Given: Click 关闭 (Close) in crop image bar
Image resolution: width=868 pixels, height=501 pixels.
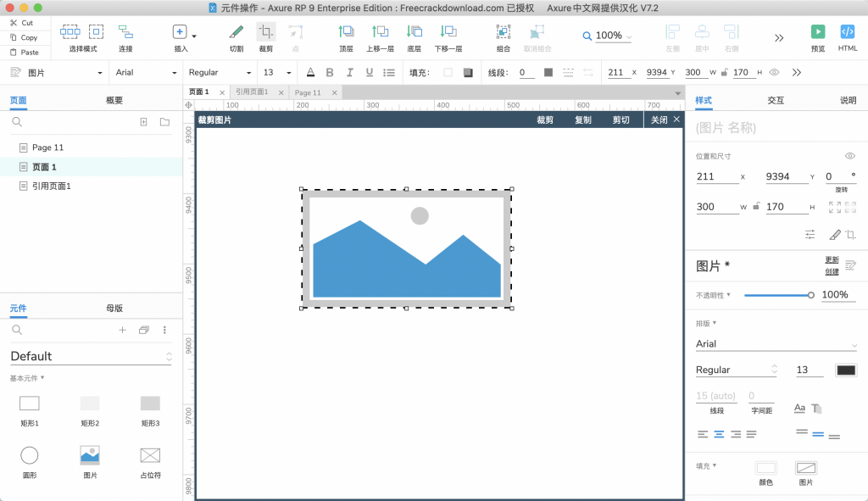Looking at the screenshot, I should pyautogui.click(x=659, y=120).
